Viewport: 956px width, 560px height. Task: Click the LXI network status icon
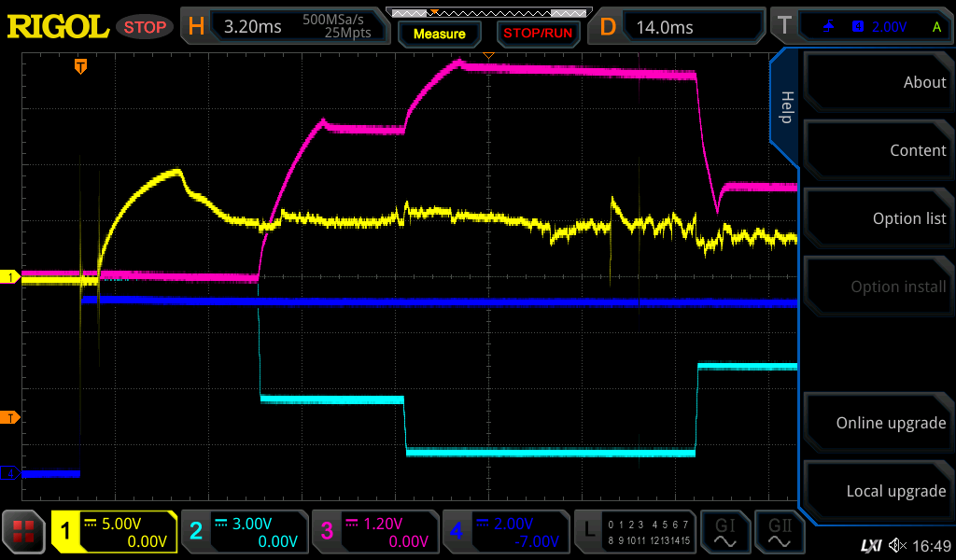(870, 545)
